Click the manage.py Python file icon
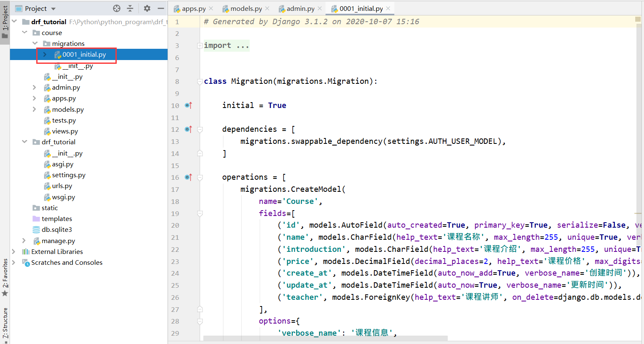The height and width of the screenshot is (344, 644). (37, 241)
